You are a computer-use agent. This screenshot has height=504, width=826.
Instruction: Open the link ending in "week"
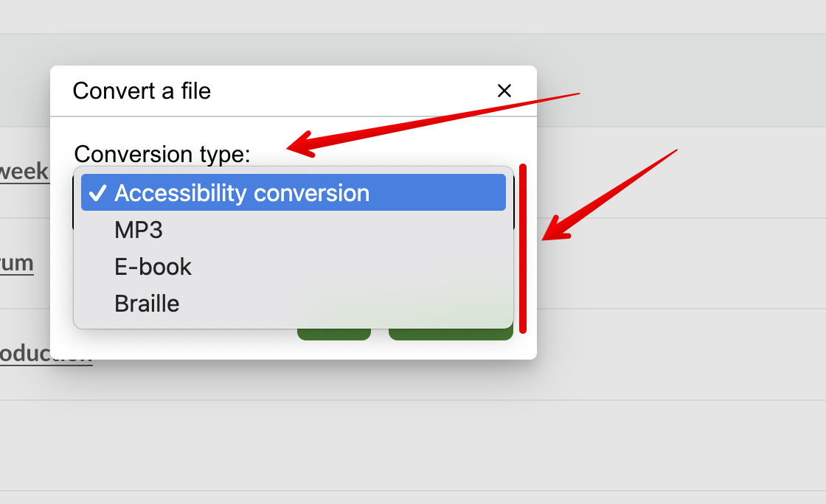[24, 172]
